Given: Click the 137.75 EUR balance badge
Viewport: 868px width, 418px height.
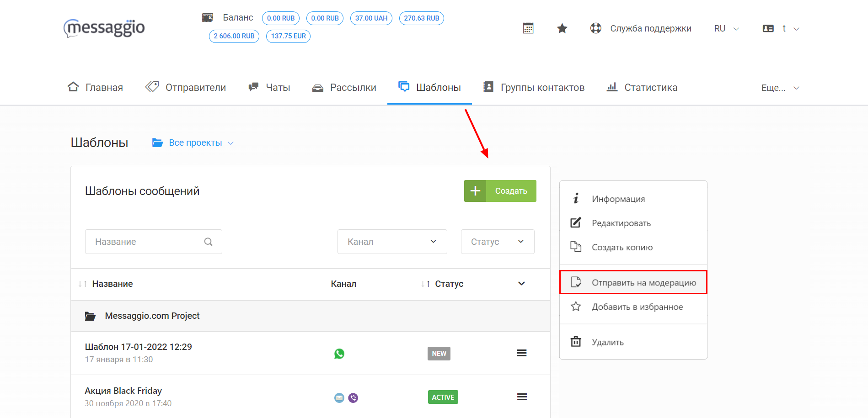Looking at the screenshot, I should pyautogui.click(x=289, y=36).
